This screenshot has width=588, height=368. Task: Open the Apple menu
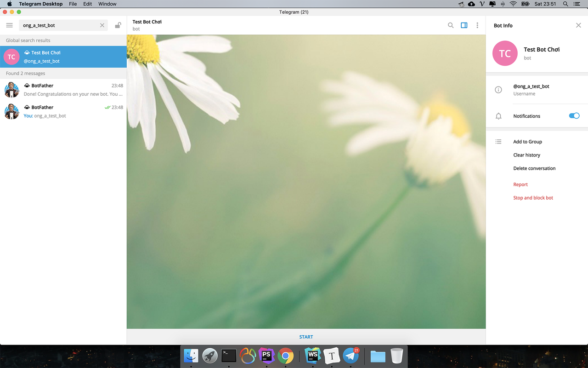[9, 4]
